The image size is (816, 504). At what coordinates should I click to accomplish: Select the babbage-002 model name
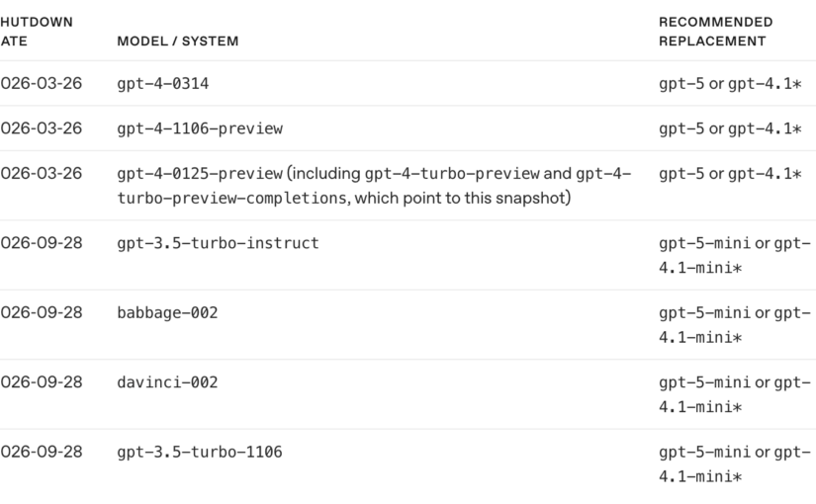(167, 313)
